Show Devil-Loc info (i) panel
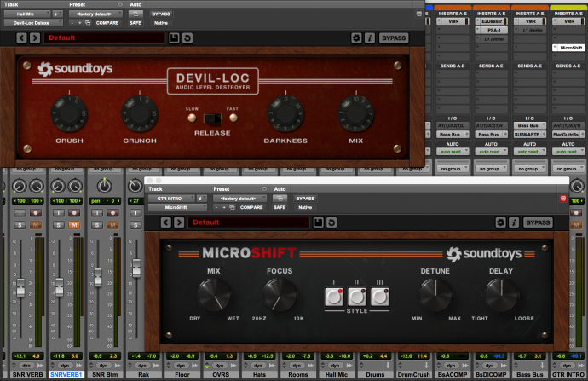Screen dimensions: 588x381 coord(369,38)
